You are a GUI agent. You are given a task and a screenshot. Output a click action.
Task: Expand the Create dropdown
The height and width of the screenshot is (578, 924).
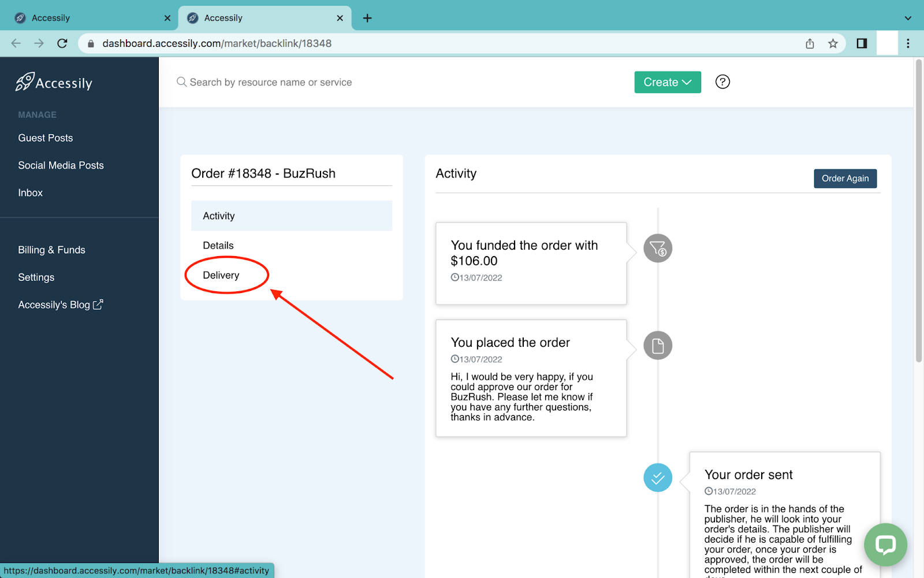point(668,82)
